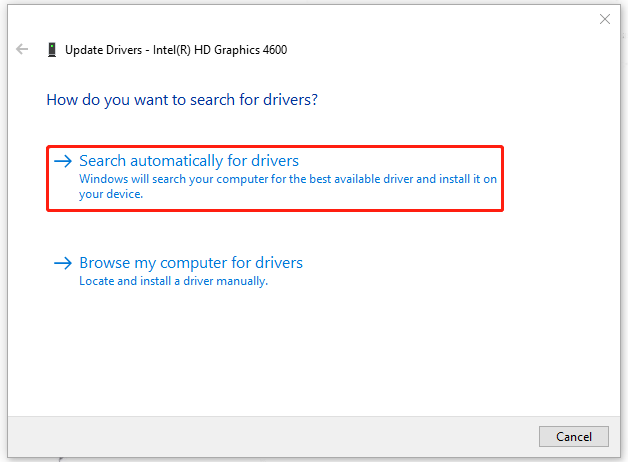Click the gray footer bar left of Cancel

click(x=270, y=436)
